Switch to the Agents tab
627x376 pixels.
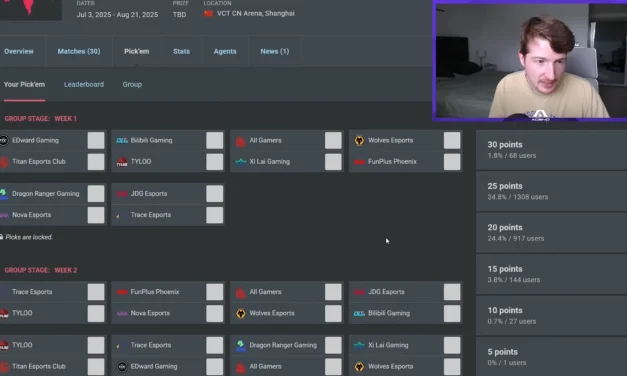[x=225, y=51]
